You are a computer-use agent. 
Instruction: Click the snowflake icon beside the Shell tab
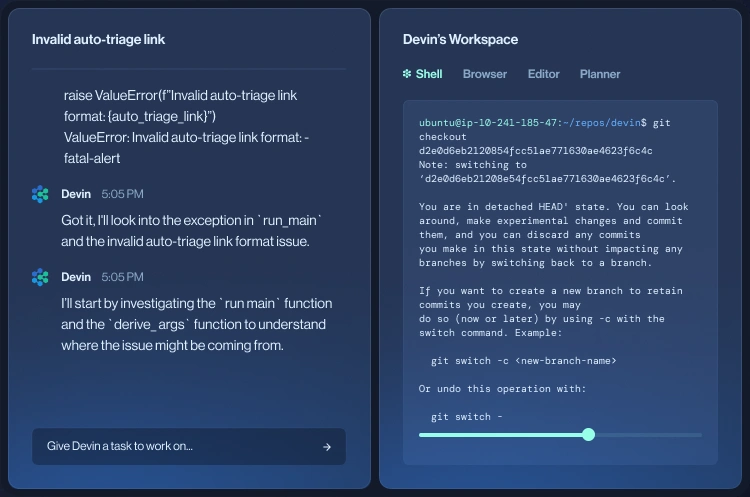(407, 74)
